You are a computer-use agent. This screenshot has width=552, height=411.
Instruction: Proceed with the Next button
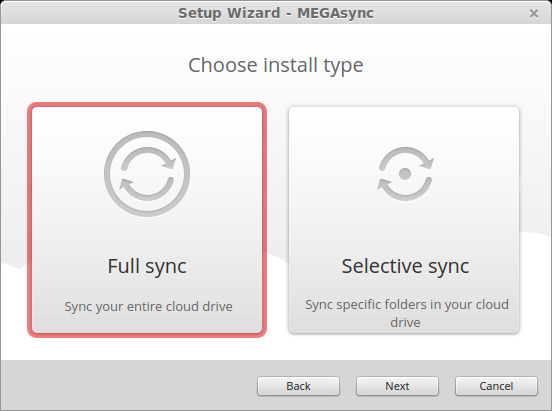[397, 386]
